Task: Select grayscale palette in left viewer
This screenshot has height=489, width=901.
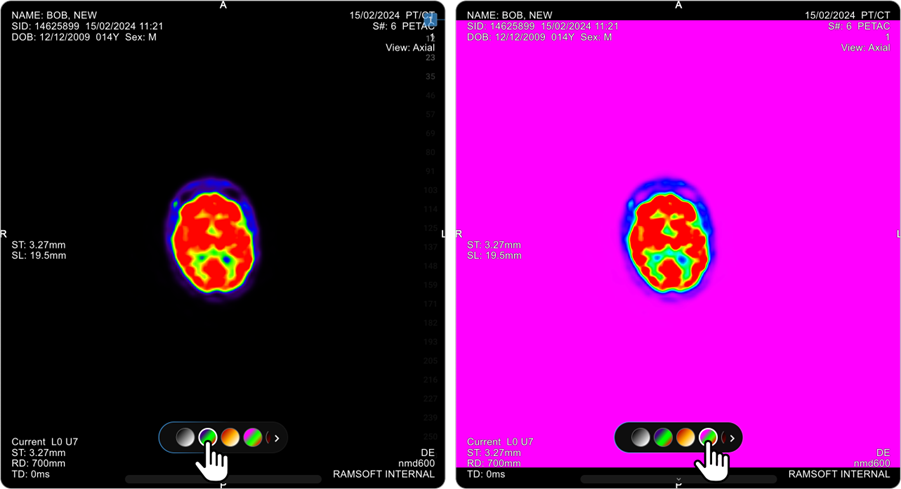Action: pyautogui.click(x=184, y=437)
